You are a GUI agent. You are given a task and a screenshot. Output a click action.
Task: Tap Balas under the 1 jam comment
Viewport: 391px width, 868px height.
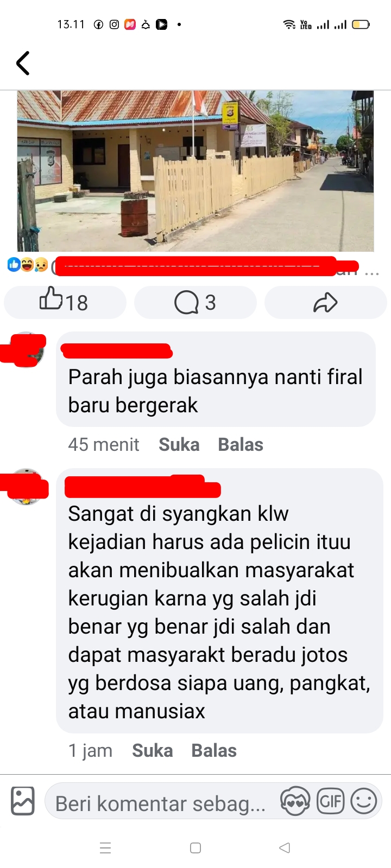(x=214, y=751)
